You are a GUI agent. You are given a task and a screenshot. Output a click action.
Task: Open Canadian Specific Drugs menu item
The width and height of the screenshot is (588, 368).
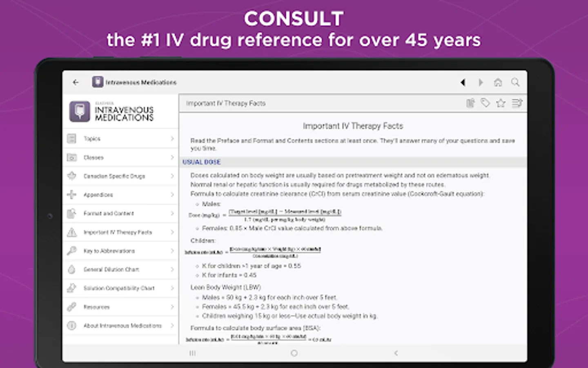[121, 176]
